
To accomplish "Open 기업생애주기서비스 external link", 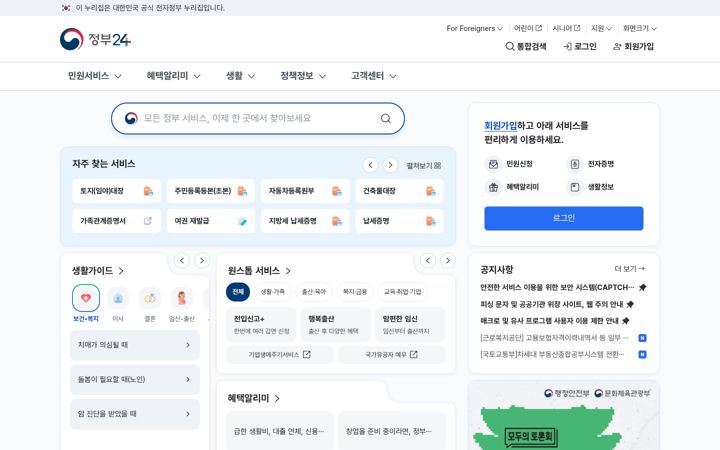I will pos(280,354).
